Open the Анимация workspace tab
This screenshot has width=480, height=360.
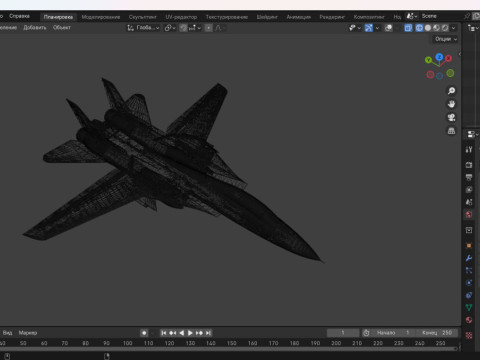299,17
